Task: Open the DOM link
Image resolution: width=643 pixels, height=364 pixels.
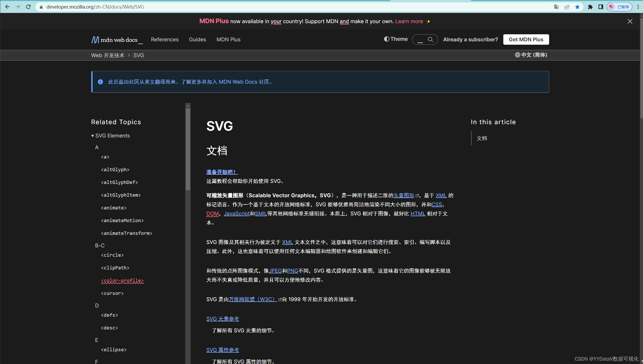Action: 212,214
